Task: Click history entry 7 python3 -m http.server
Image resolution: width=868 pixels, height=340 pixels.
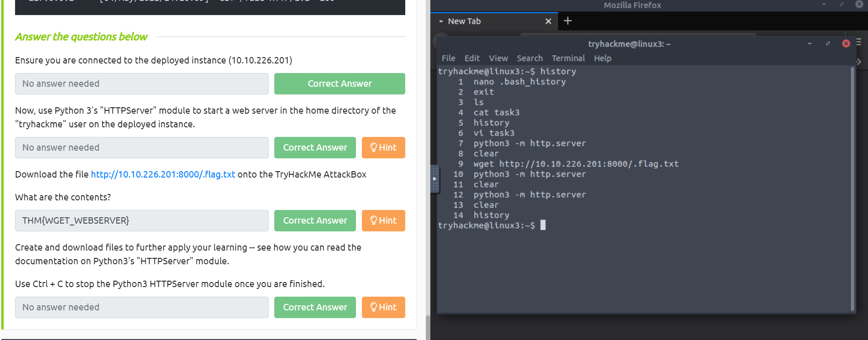Action: [x=529, y=143]
